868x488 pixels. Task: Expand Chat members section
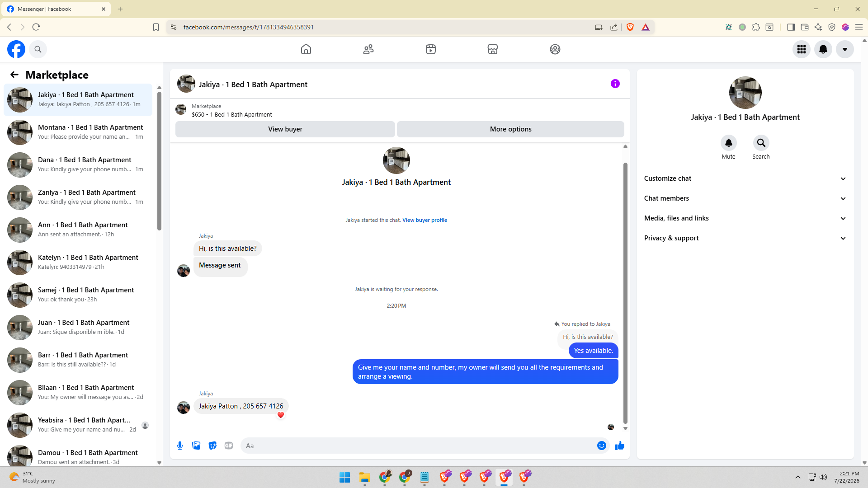[745, 198]
